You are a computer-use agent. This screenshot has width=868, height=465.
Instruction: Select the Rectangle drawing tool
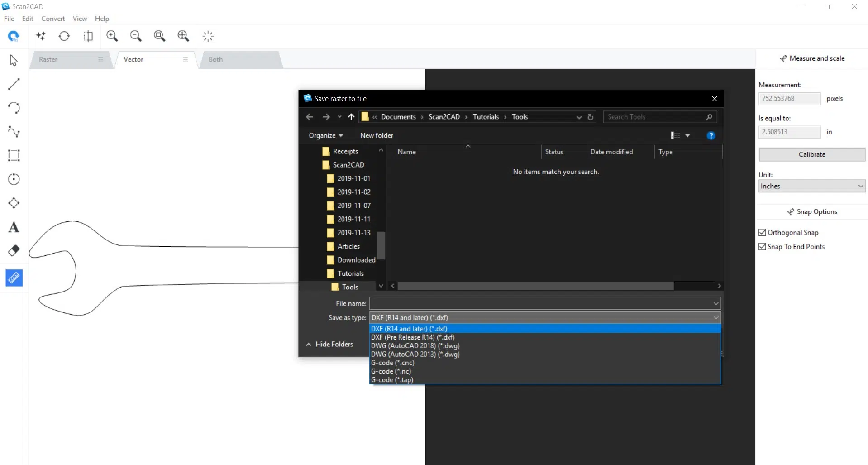pyautogui.click(x=14, y=155)
